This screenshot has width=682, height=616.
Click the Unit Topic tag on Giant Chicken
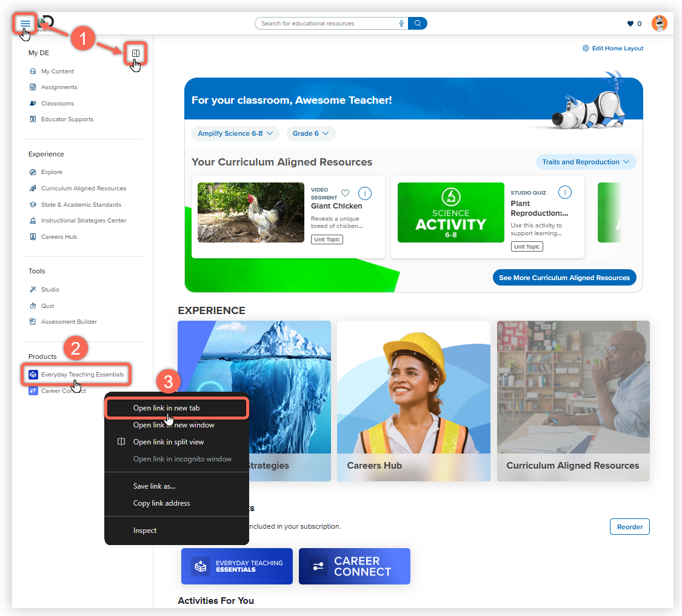327,239
